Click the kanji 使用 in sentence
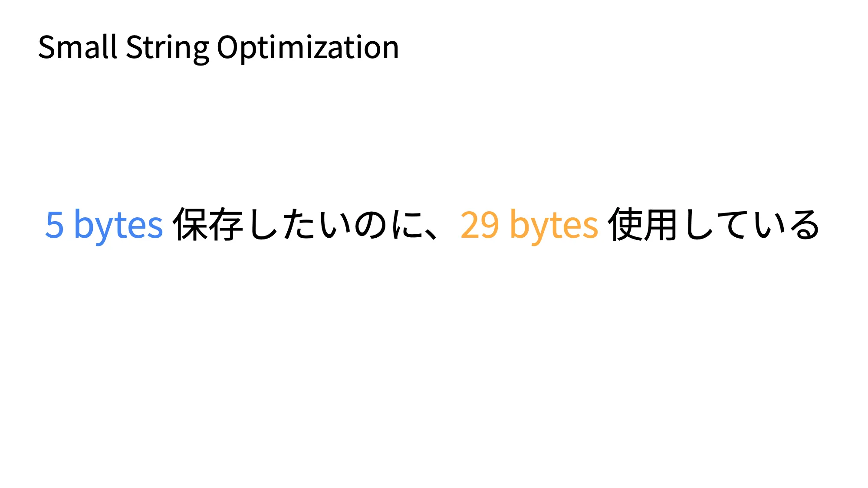The height and width of the screenshot is (488, 868). 643,224
